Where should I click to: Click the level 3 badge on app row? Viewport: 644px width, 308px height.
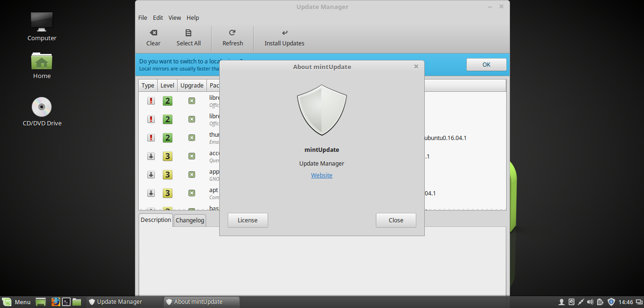tap(167, 175)
